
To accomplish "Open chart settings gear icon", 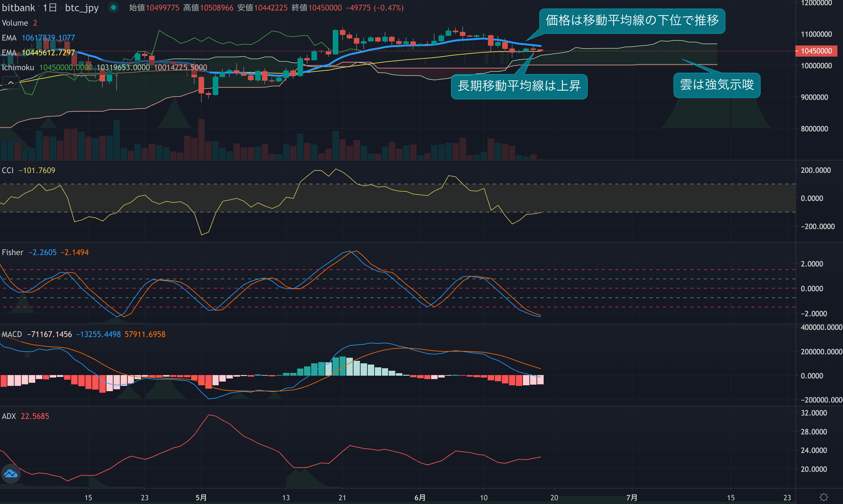I will (x=824, y=497).
